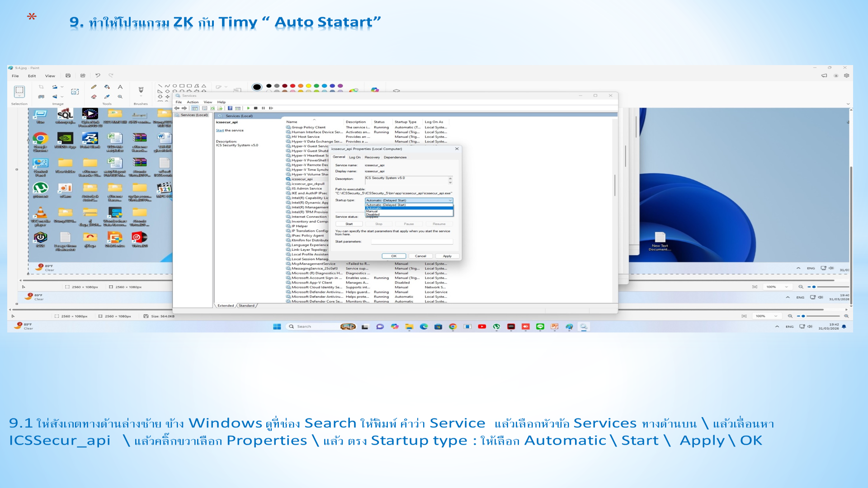Open the Paint File menu

(x=15, y=76)
